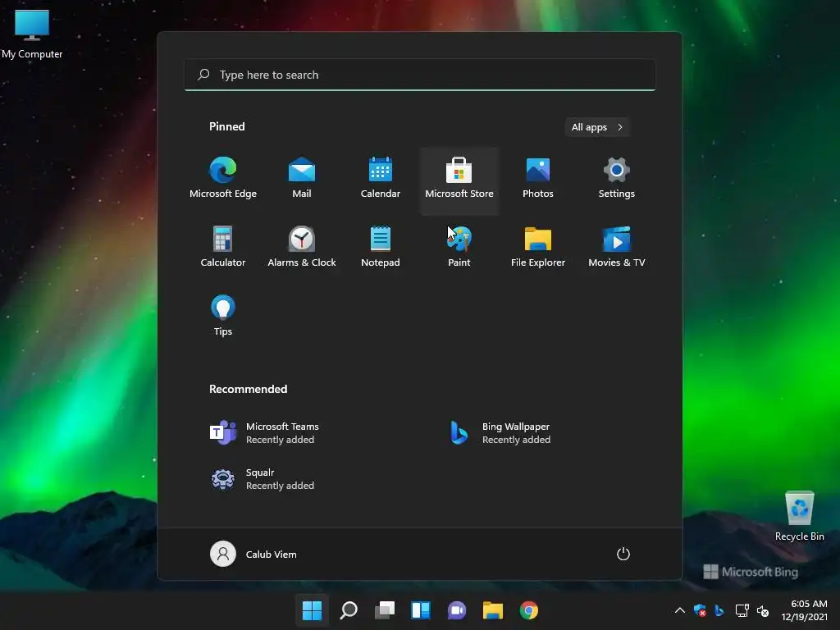Open the clock and date flyout
The image size is (840, 630).
[804, 610]
